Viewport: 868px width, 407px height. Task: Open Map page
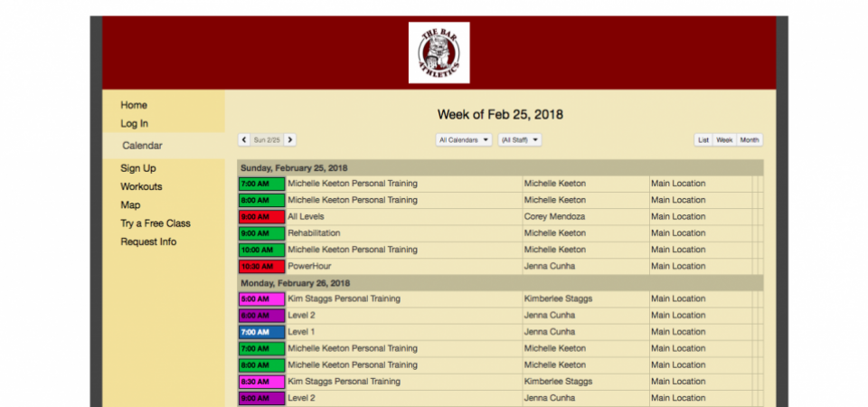point(130,205)
